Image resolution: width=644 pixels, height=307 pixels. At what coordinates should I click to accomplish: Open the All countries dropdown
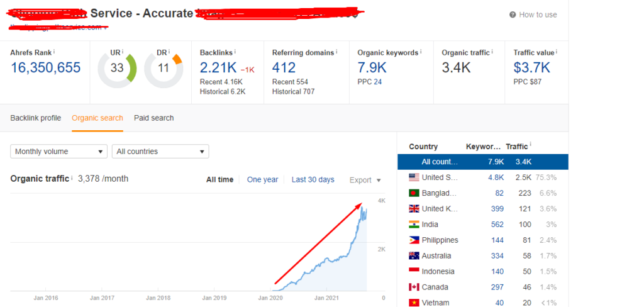point(160,152)
